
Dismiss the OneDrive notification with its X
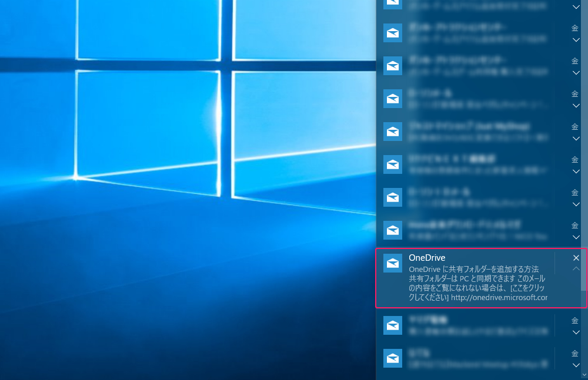[576, 258]
